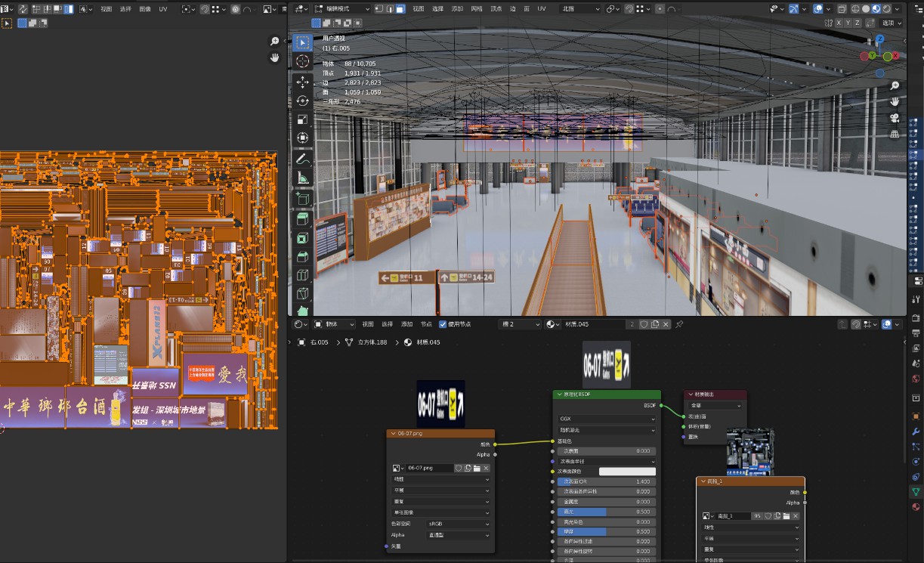Click the zoom magnifier icon in 3D viewport
Viewport: 924px width, 563px height.
click(x=895, y=85)
